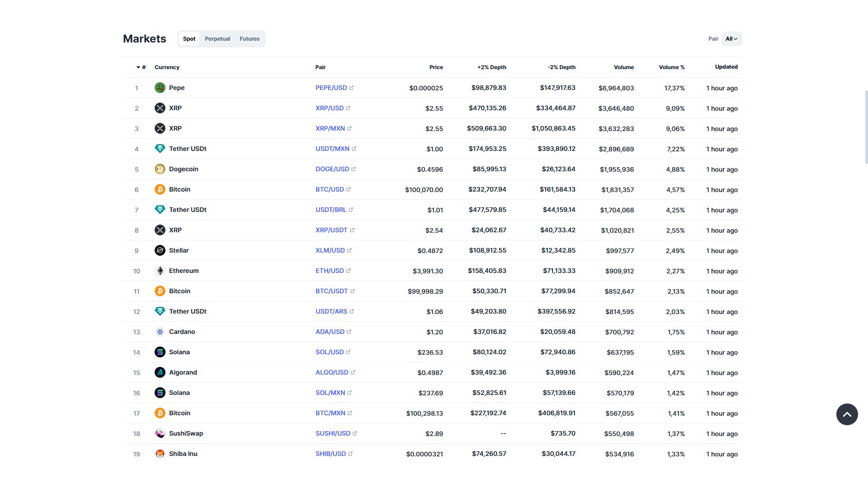Click the Bitcoin icon in row 17
The height and width of the screenshot is (488, 868).
tap(160, 413)
